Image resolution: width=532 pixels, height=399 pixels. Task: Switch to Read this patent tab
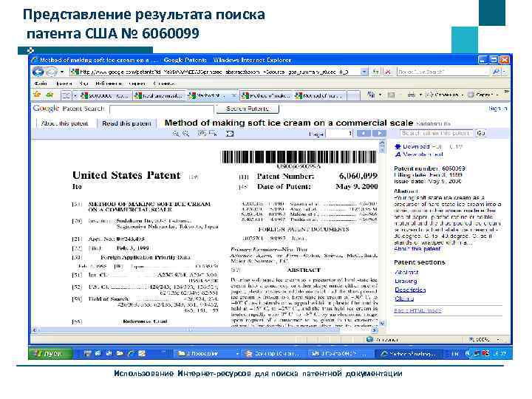pyautogui.click(x=126, y=123)
